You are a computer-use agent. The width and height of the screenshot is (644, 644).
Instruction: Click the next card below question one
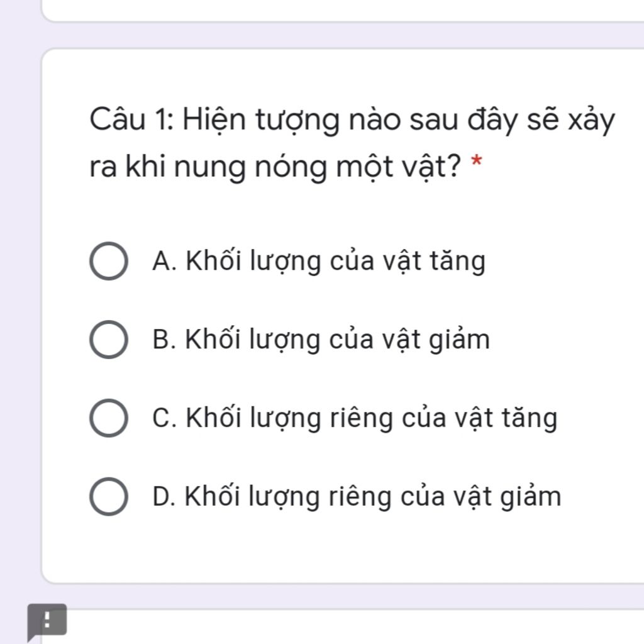tap(343, 627)
